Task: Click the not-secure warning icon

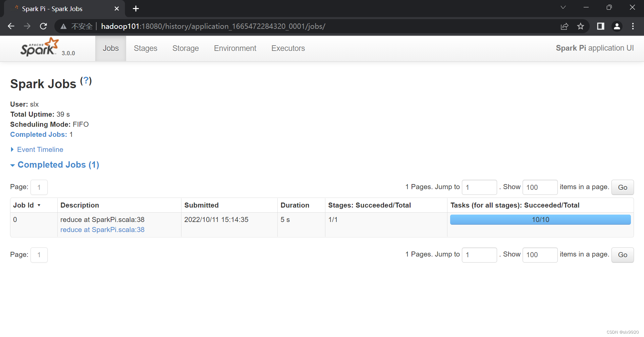Action: point(63,26)
